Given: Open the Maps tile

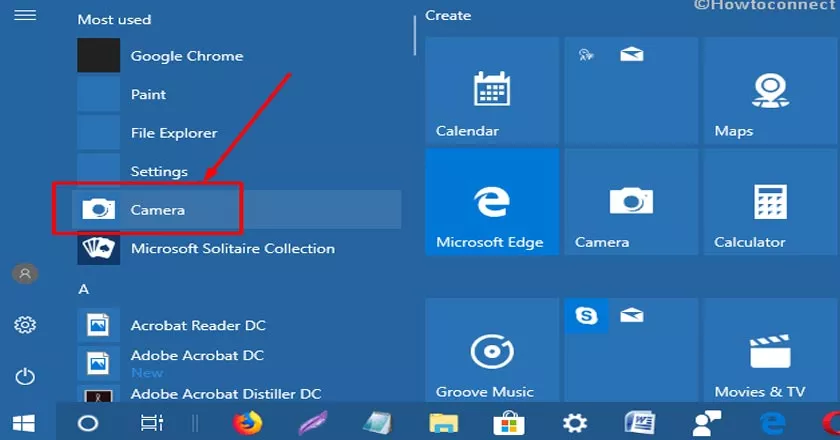Looking at the screenshot, I should coord(770,90).
